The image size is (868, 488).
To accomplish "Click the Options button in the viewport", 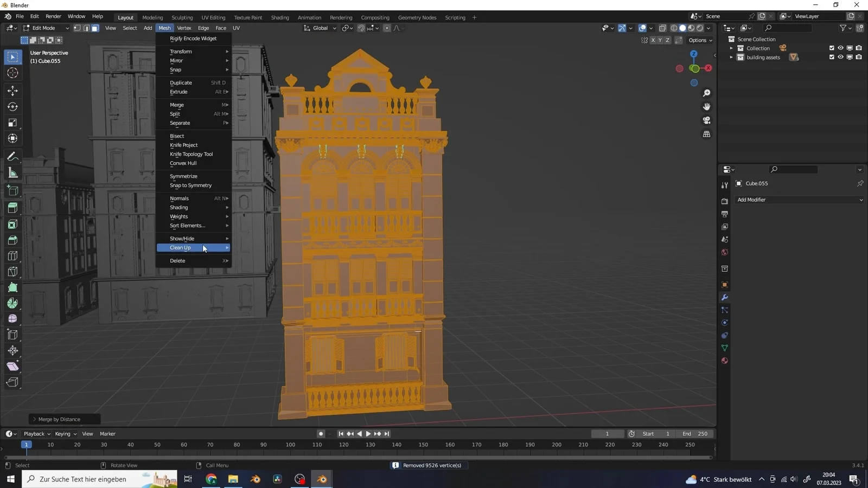I will 699,40.
